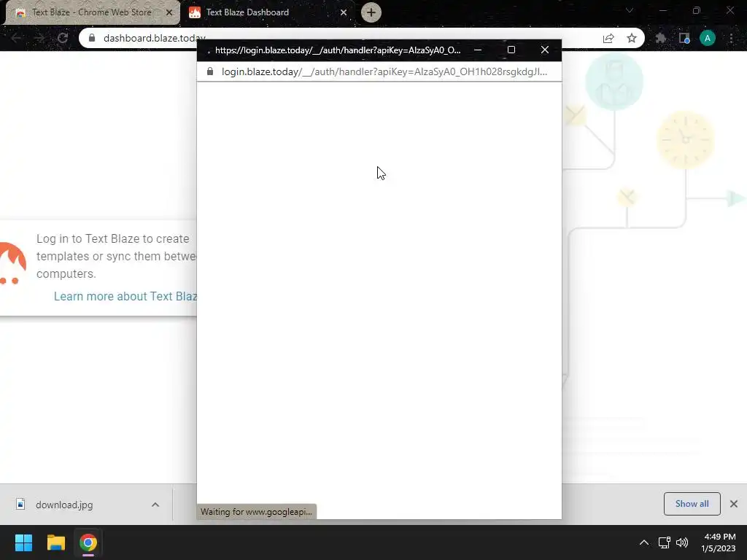The width and height of the screenshot is (747, 560).
Task: Reload the dashboard page
Action: point(63,38)
